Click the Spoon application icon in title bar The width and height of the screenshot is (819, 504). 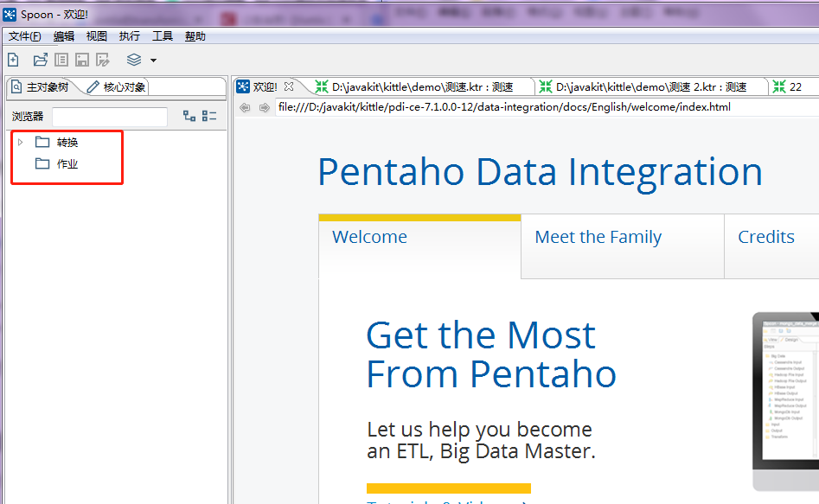click(x=10, y=14)
